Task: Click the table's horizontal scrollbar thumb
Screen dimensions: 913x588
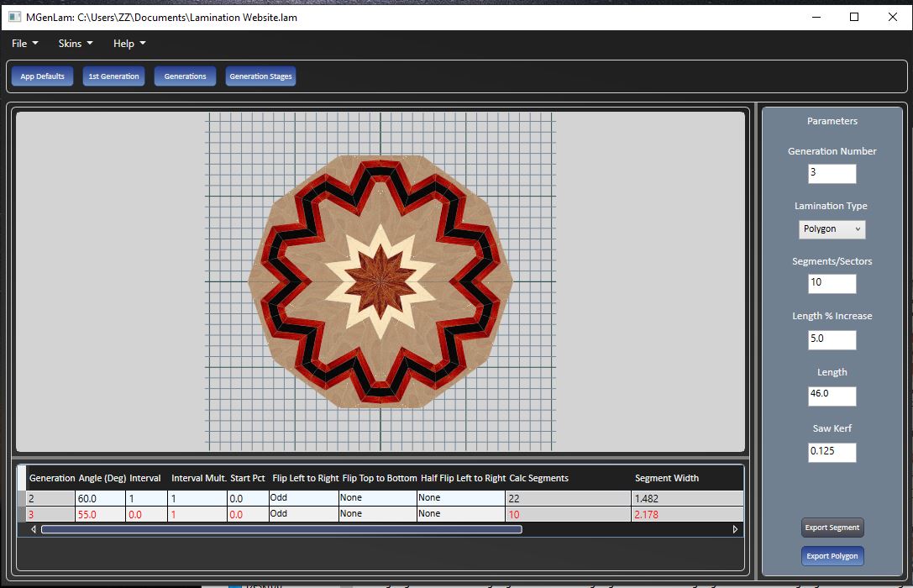Action: coord(281,529)
